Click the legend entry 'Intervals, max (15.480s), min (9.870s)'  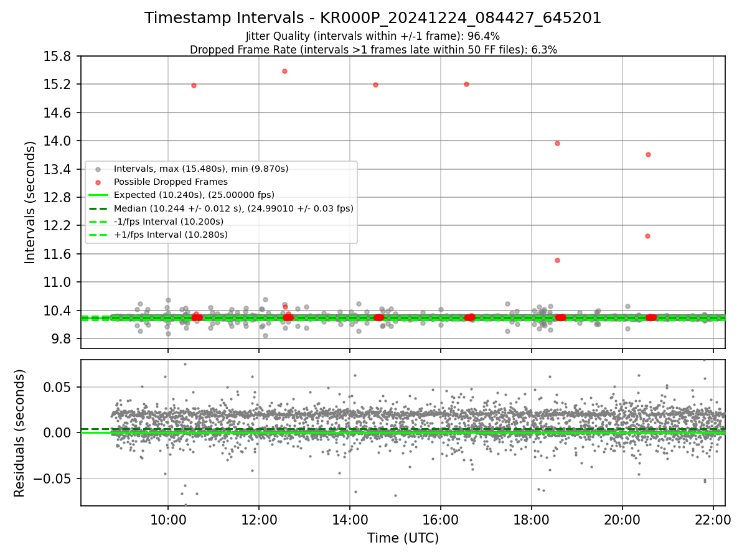(201, 169)
